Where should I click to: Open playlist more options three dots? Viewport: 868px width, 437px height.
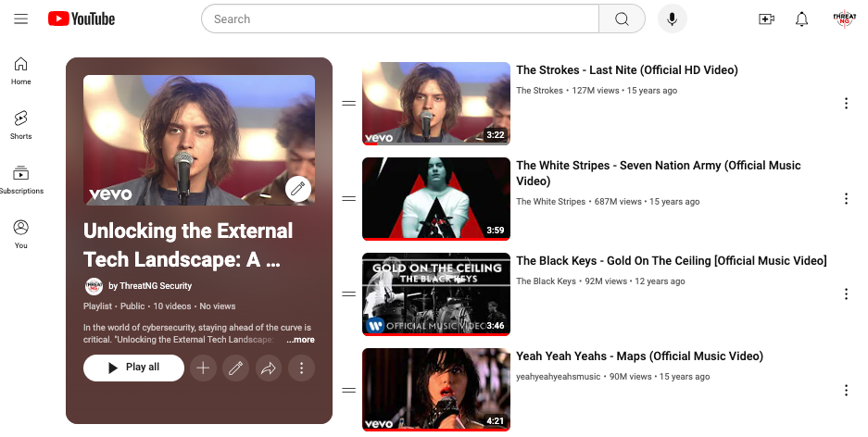click(x=301, y=368)
